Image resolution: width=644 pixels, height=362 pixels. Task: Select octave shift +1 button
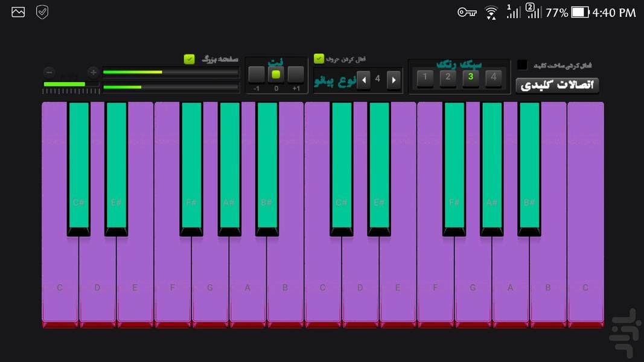point(296,75)
